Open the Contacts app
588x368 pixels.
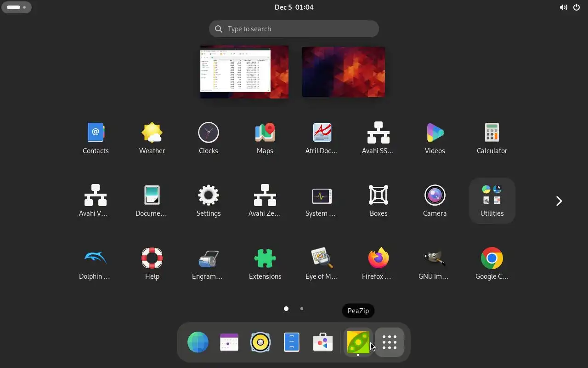(96, 138)
